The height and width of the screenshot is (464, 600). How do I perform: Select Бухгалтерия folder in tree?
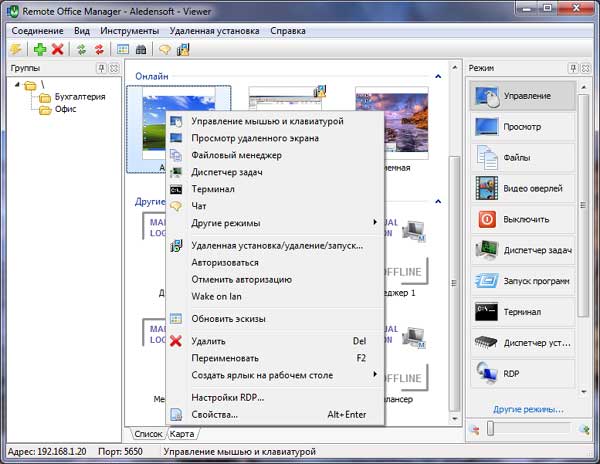click(x=80, y=97)
